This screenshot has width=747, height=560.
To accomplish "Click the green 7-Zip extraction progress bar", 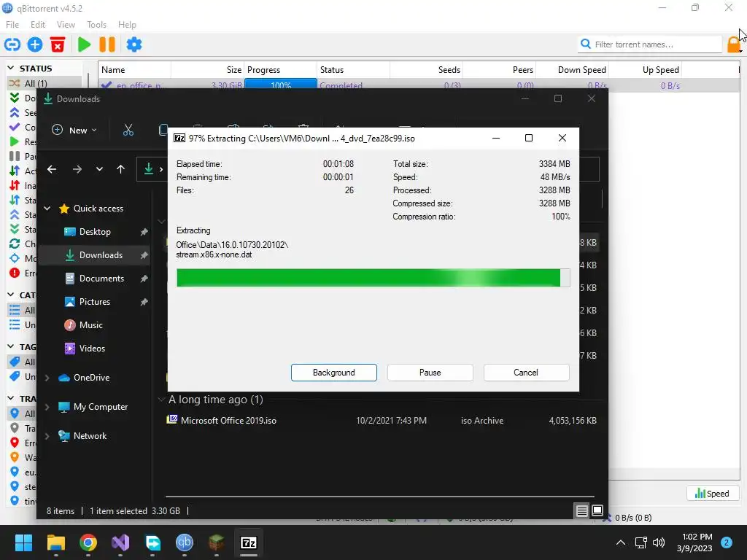I will 373,278.
